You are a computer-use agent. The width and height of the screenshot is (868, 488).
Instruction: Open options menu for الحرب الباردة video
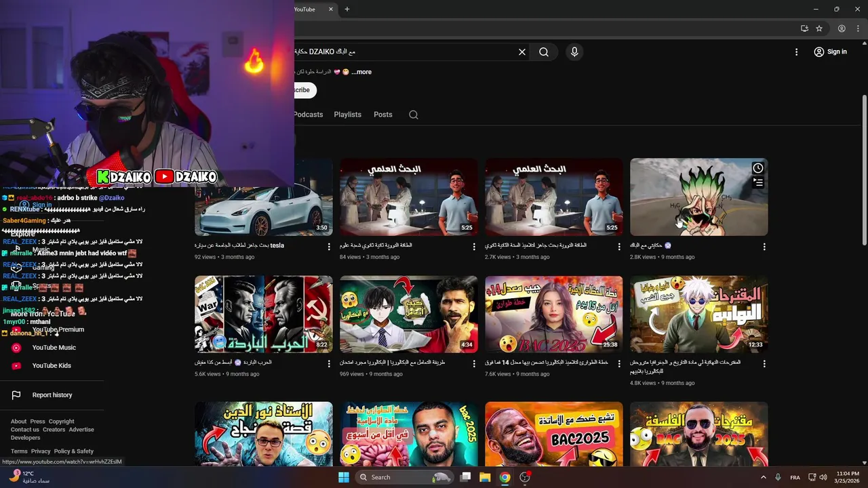pyautogui.click(x=329, y=364)
